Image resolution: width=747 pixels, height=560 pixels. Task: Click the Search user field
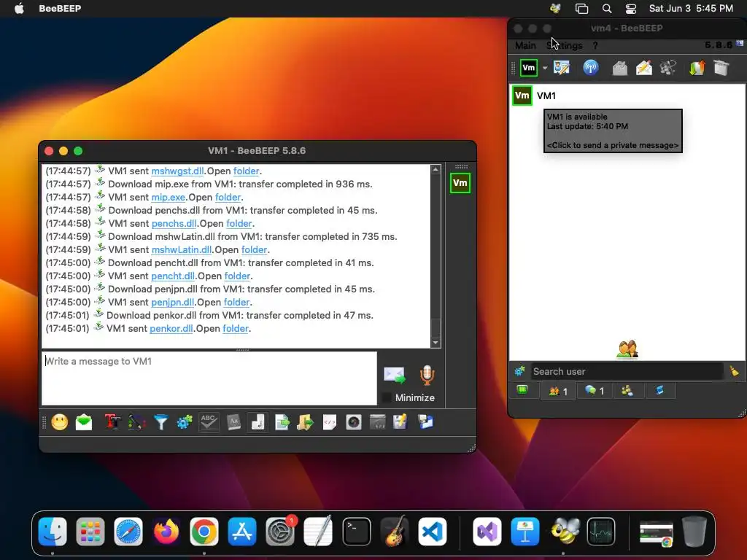[x=627, y=371]
